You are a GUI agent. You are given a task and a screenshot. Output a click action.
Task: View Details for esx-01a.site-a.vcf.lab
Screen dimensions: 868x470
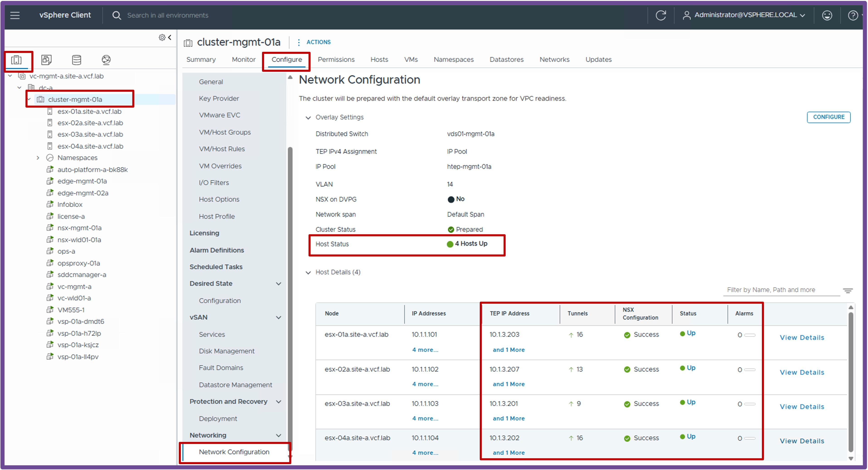tap(802, 337)
